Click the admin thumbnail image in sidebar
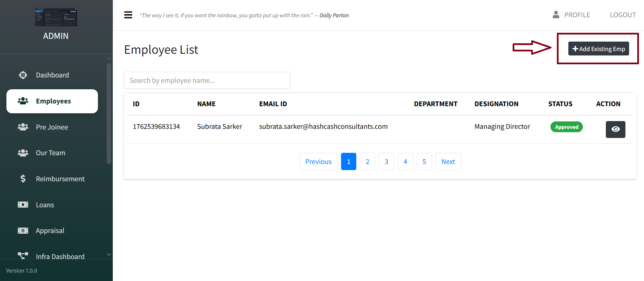Viewport: 644px width, 281px height. pos(56,17)
